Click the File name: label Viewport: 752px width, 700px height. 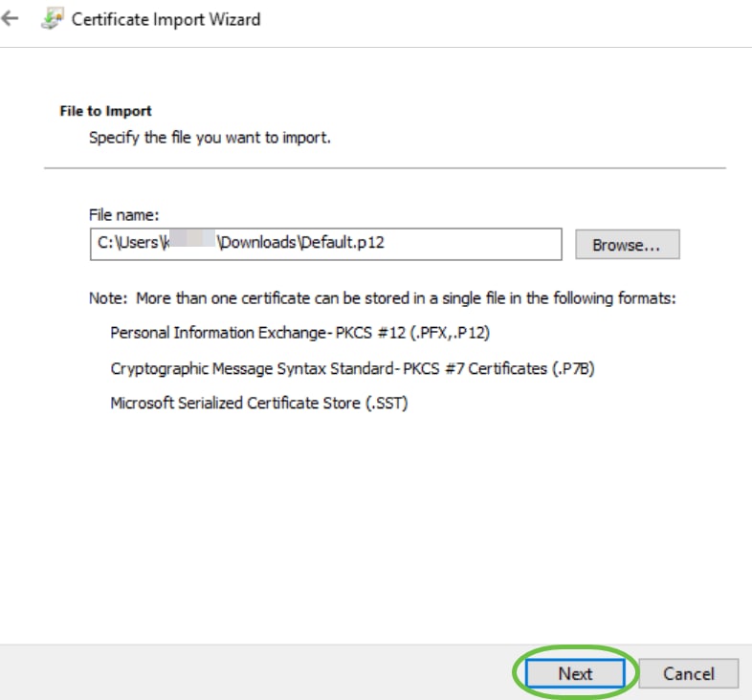[123, 215]
